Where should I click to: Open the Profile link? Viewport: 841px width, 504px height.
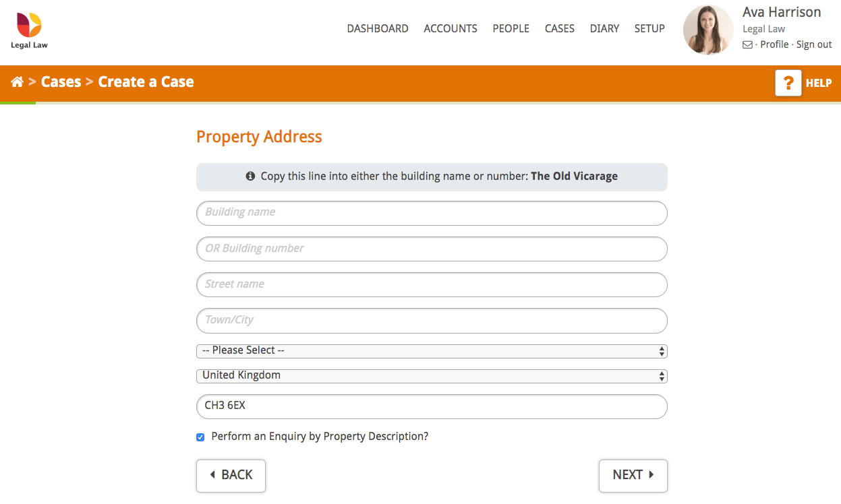(774, 44)
